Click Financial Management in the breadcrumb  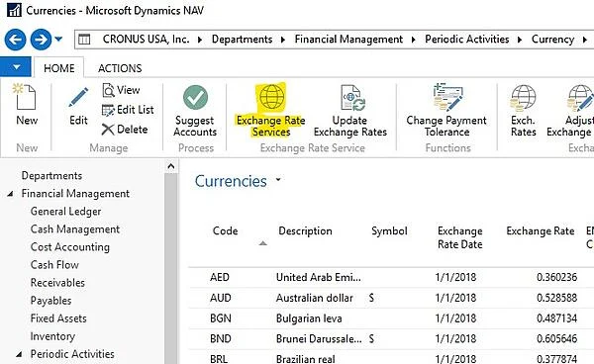pos(348,40)
